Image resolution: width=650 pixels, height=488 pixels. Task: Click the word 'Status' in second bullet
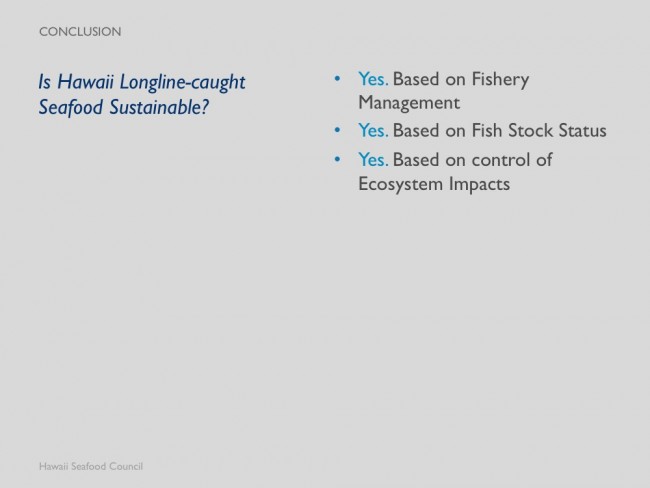pyautogui.click(x=582, y=131)
